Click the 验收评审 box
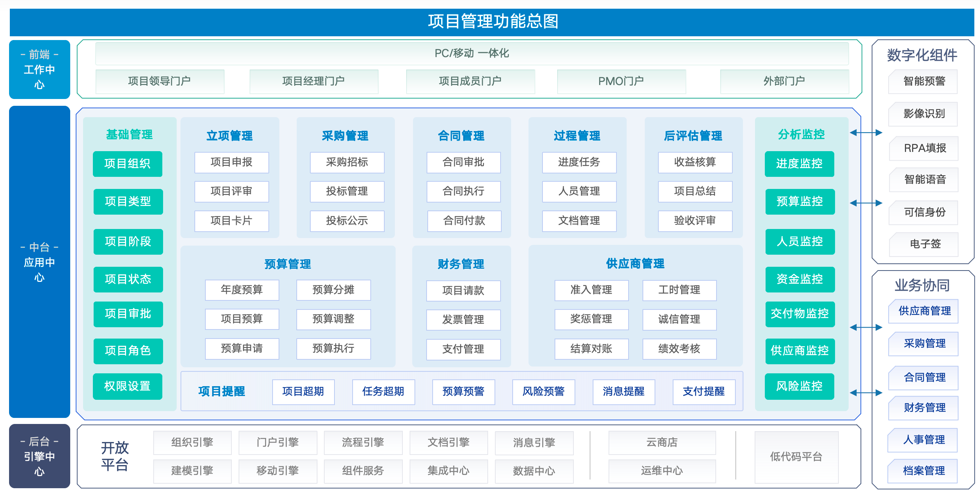This screenshot has width=980, height=495. [695, 221]
